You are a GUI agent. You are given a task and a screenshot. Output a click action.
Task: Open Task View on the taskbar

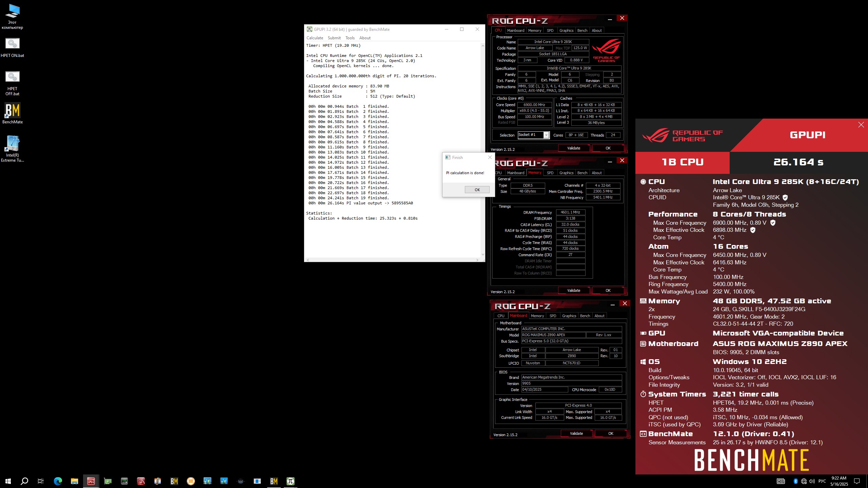point(41,481)
